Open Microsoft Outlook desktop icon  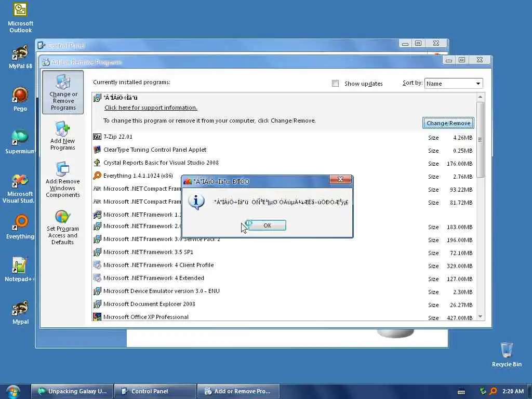tap(20, 17)
